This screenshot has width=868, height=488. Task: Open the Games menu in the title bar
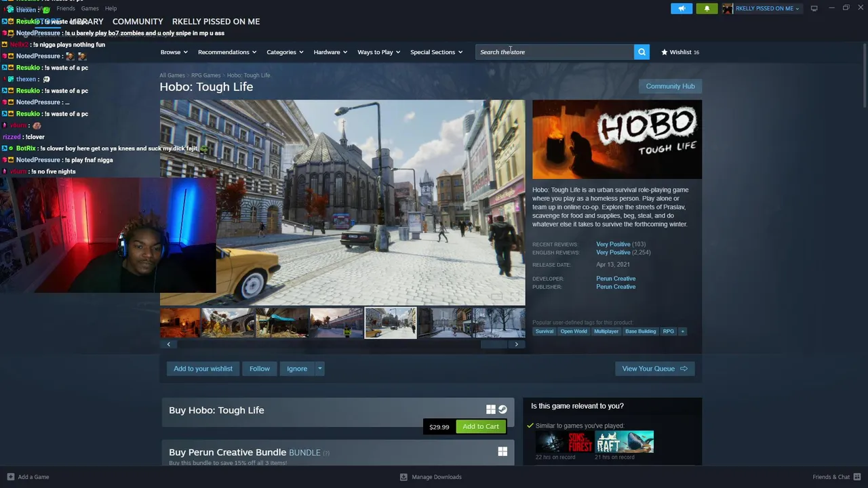tap(90, 8)
